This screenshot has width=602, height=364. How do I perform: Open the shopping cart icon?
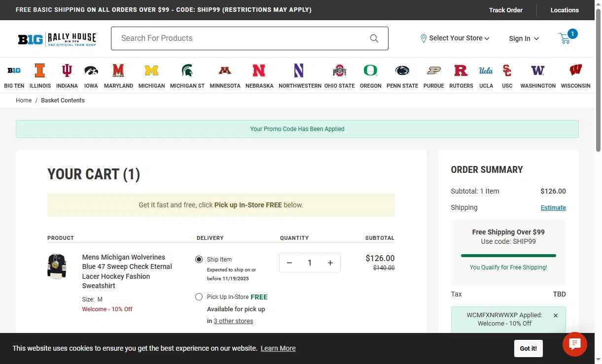(565, 38)
